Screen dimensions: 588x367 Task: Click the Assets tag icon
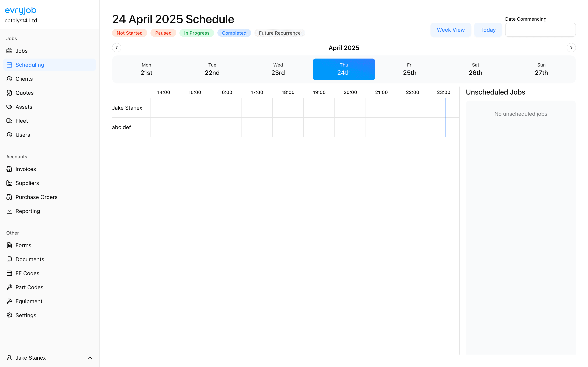[x=9, y=107]
